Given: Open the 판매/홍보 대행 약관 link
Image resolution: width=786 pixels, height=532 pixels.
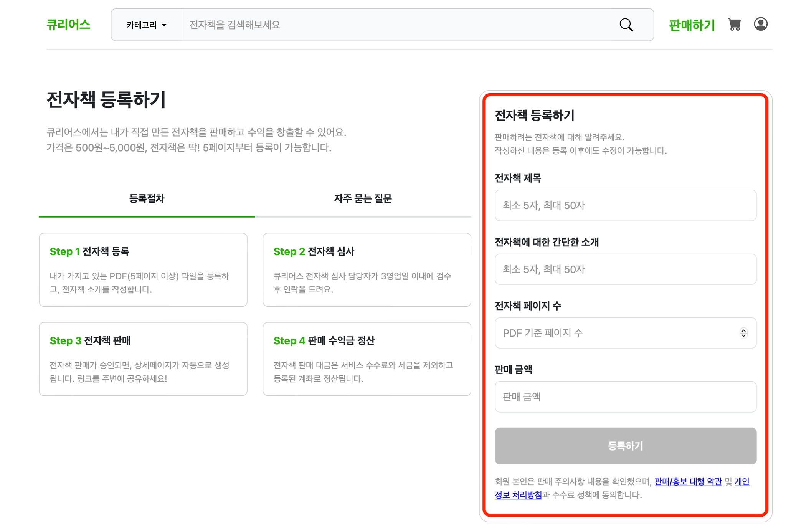Looking at the screenshot, I should tap(688, 481).
